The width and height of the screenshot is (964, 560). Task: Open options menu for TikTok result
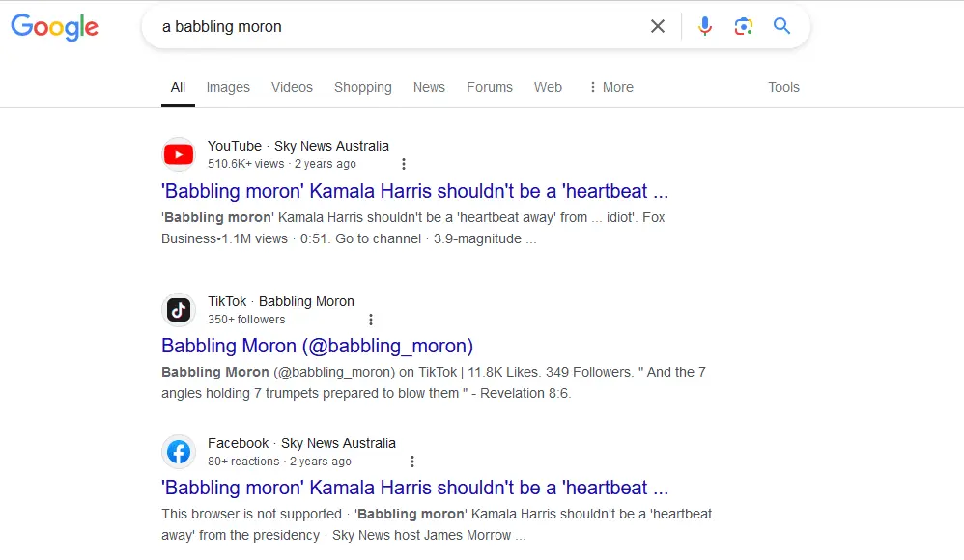click(371, 320)
